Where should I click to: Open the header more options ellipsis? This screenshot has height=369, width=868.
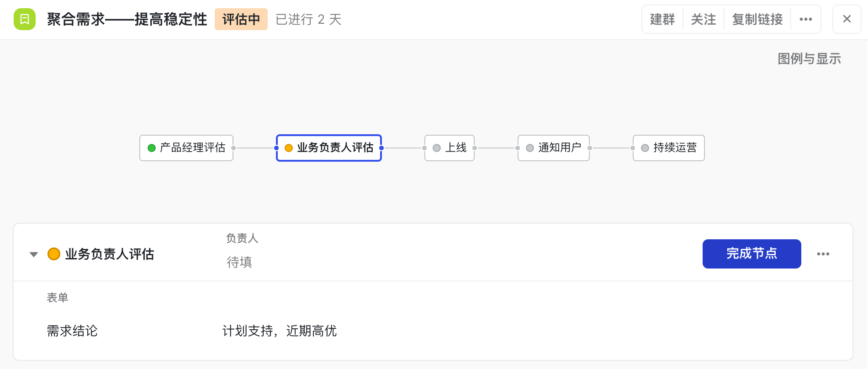coord(806,19)
